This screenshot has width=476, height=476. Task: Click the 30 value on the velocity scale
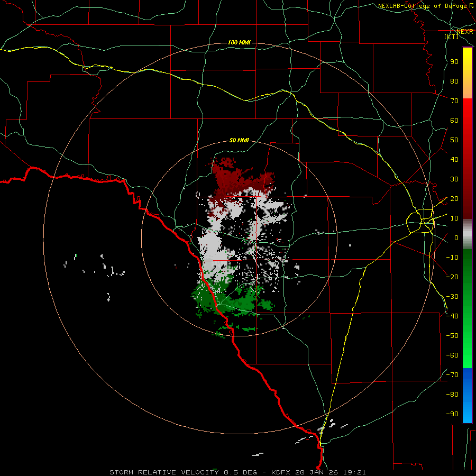[454, 179]
